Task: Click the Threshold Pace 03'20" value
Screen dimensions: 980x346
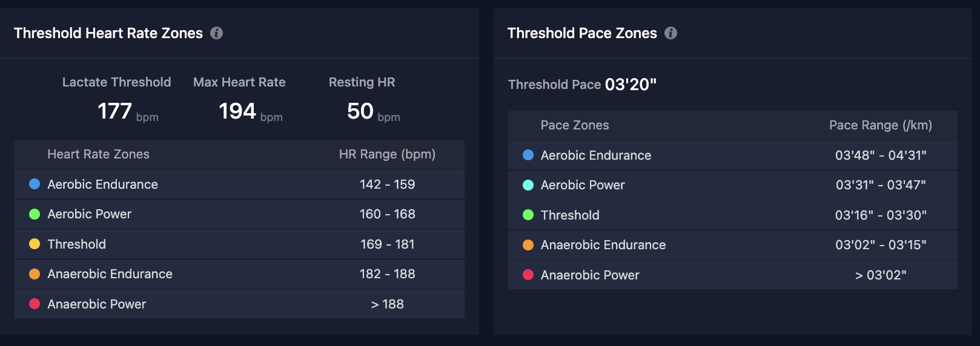Action: (x=631, y=85)
